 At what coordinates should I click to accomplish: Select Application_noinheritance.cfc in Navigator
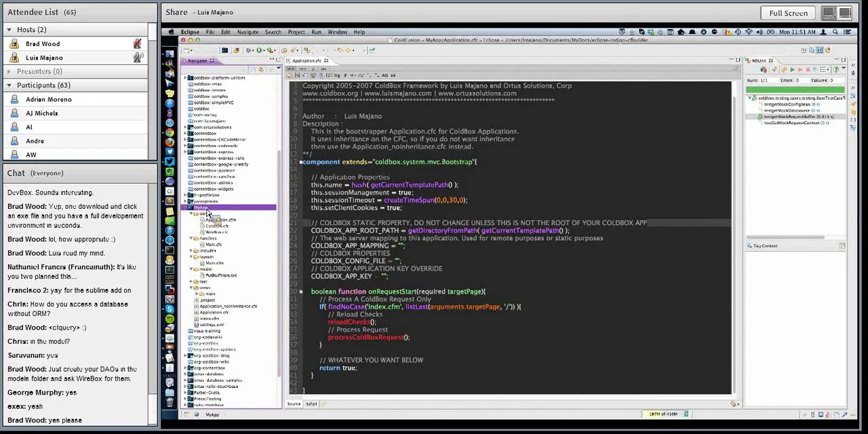tap(228, 307)
